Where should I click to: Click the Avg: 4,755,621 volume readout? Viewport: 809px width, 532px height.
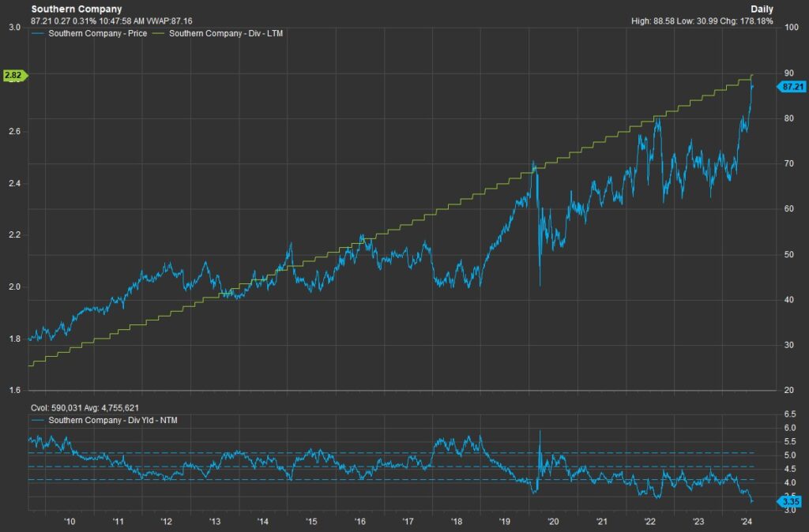point(111,408)
